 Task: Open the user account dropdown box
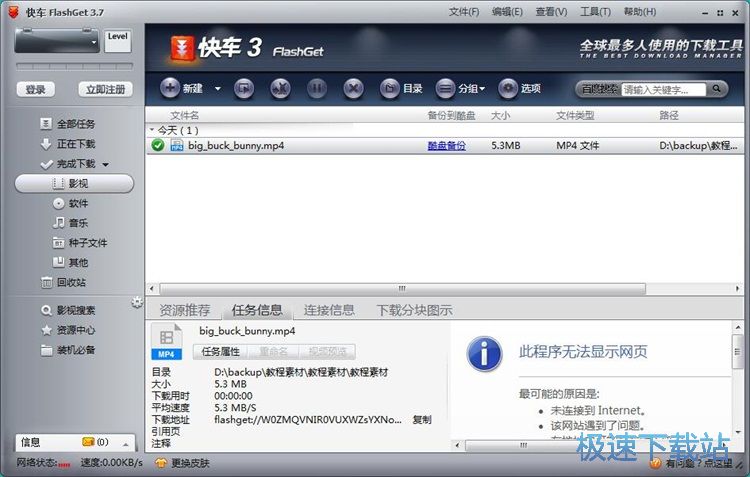point(56,41)
